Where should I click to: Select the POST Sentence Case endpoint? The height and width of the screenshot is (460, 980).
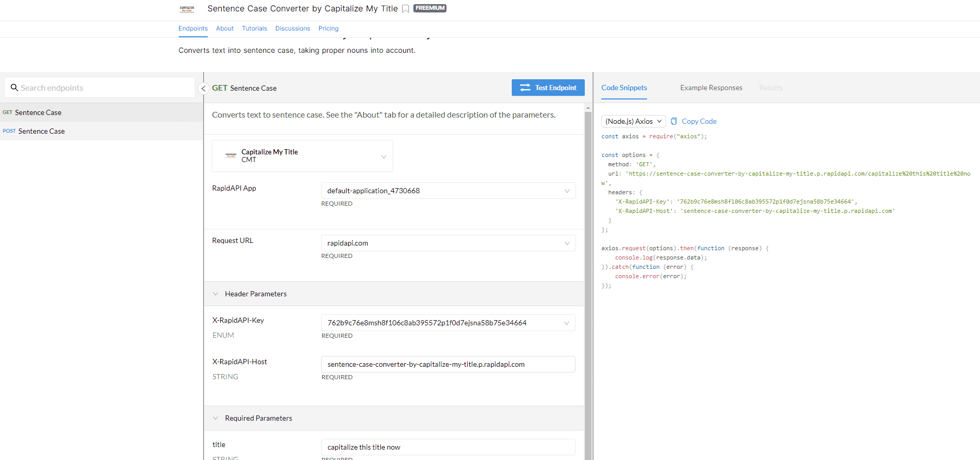click(102, 131)
